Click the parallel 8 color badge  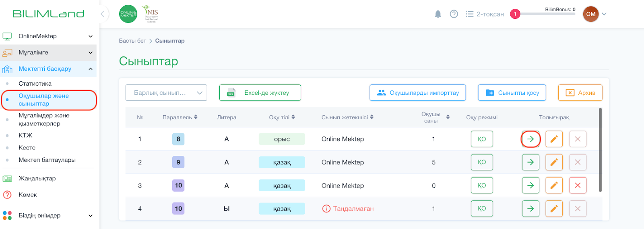point(178,139)
